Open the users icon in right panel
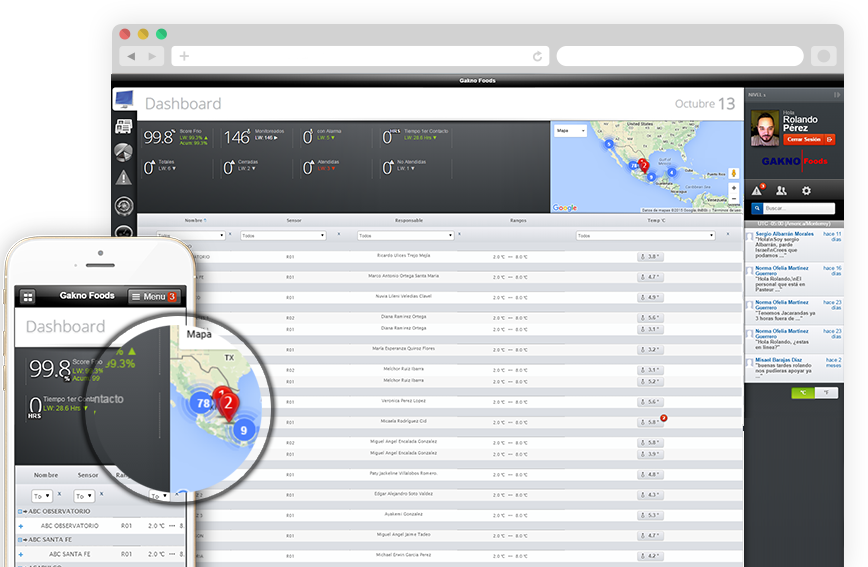Image resolution: width=868 pixels, height=567 pixels. [781, 190]
